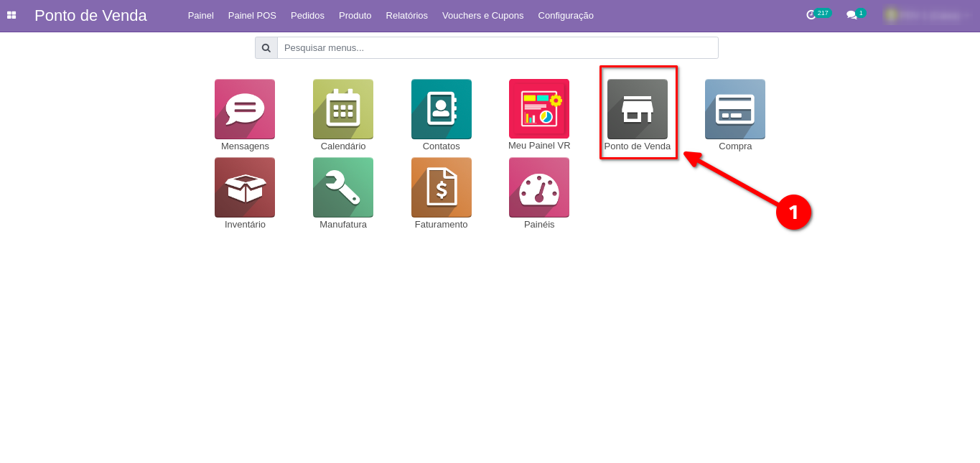Focus the Pesquisar menus search field
The width and height of the screenshot is (980, 463).
click(497, 48)
